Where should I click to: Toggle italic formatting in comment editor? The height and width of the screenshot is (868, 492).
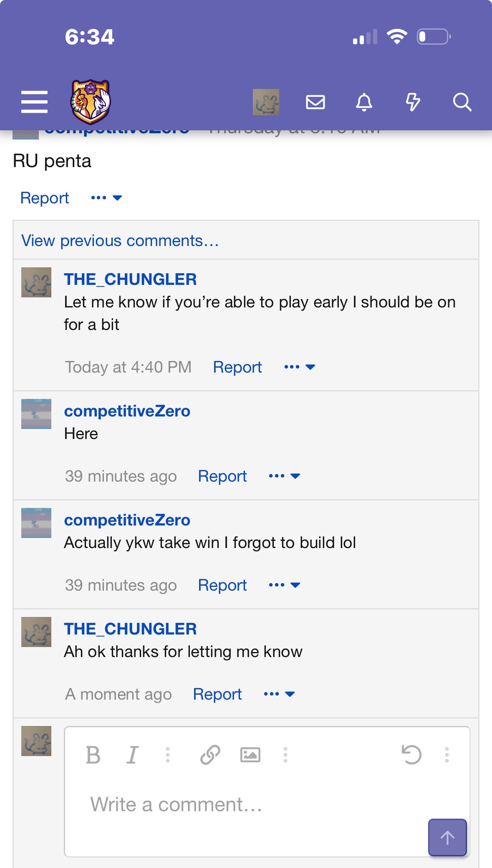point(132,755)
